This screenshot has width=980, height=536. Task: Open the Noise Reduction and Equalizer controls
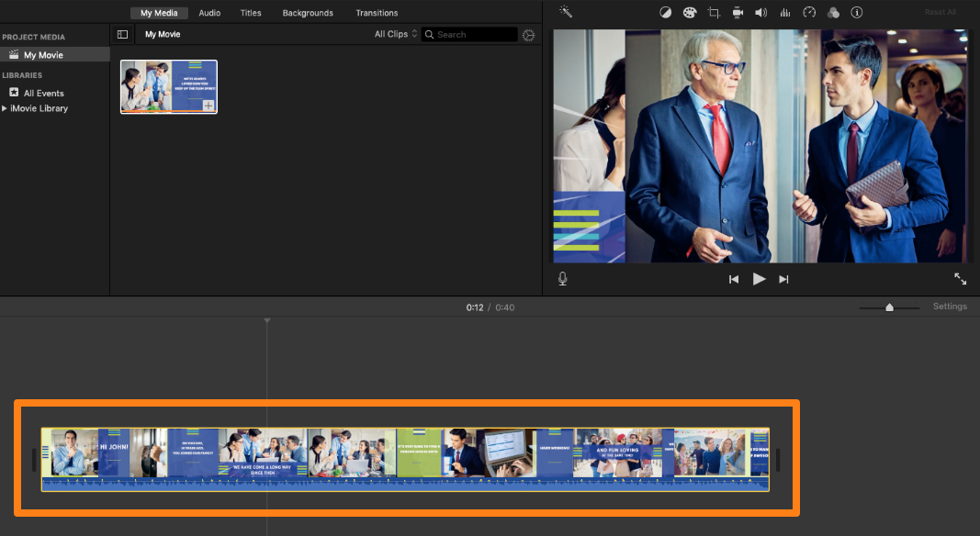click(784, 12)
